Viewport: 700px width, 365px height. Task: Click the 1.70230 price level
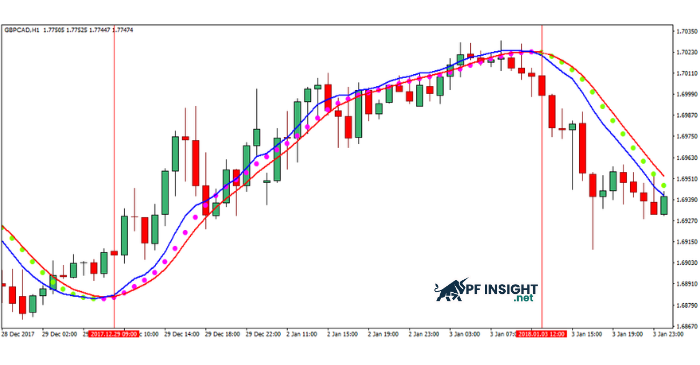tap(687, 52)
